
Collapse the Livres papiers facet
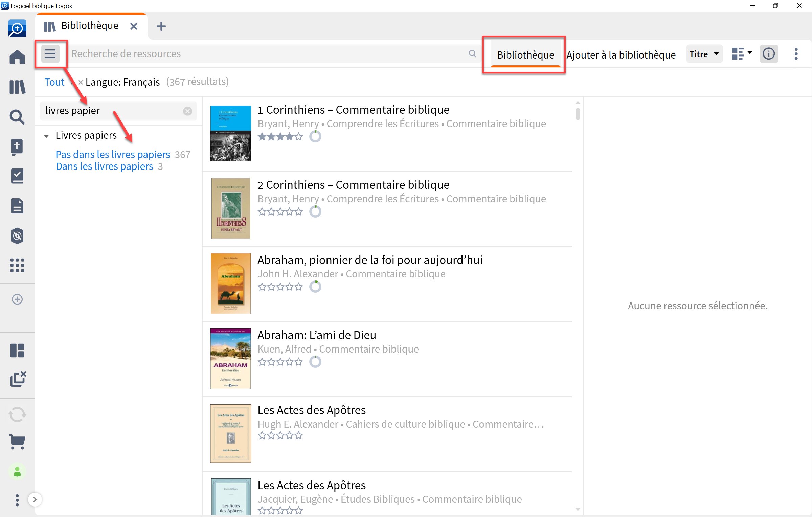coord(46,136)
